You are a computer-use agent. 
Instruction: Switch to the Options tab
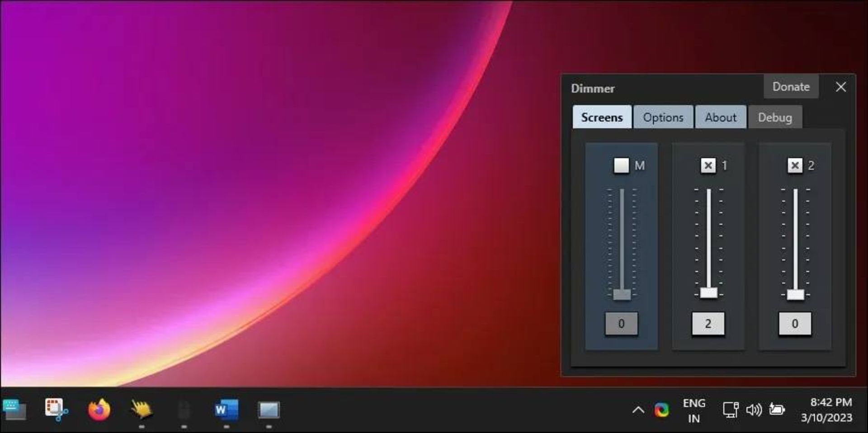coord(663,118)
